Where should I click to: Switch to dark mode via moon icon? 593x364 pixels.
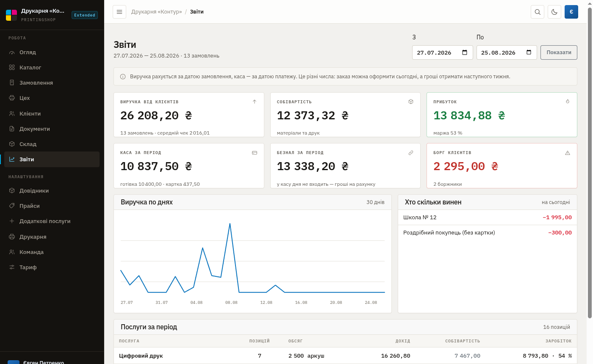pos(554,12)
